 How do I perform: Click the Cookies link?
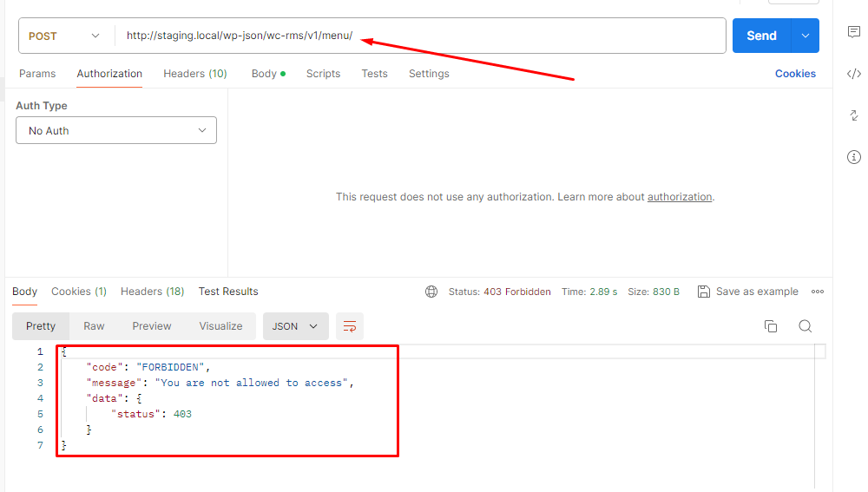point(795,74)
